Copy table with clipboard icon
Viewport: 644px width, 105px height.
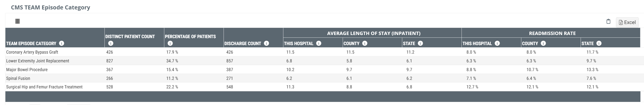pyautogui.click(x=608, y=22)
